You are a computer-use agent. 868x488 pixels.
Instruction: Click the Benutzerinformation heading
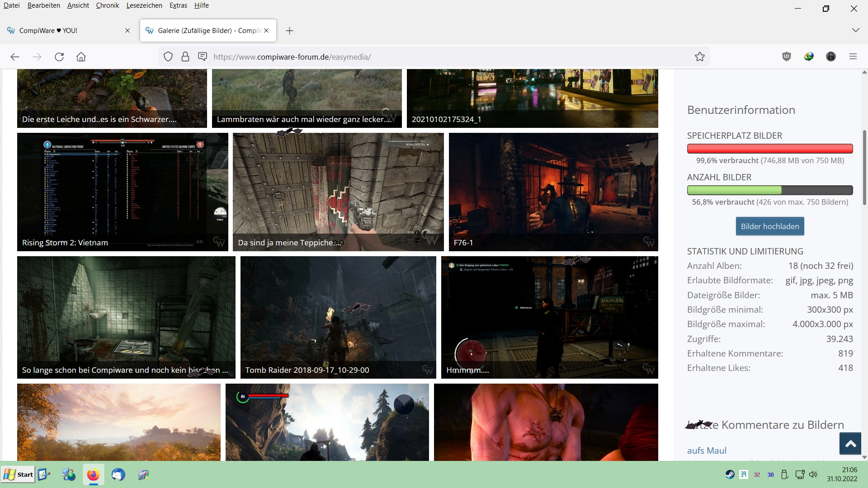click(x=741, y=110)
